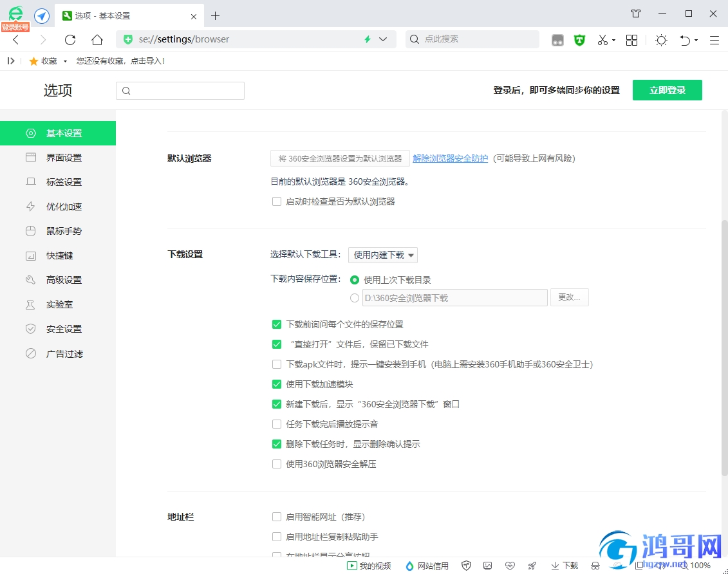
Task: Click the settings 选项 search input field
Action: [180, 91]
